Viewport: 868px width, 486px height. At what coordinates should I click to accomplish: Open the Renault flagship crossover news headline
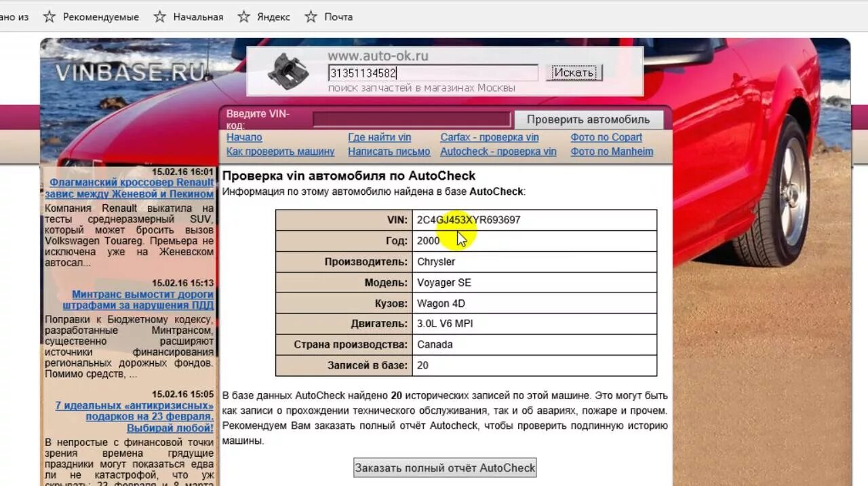(130, 188)
